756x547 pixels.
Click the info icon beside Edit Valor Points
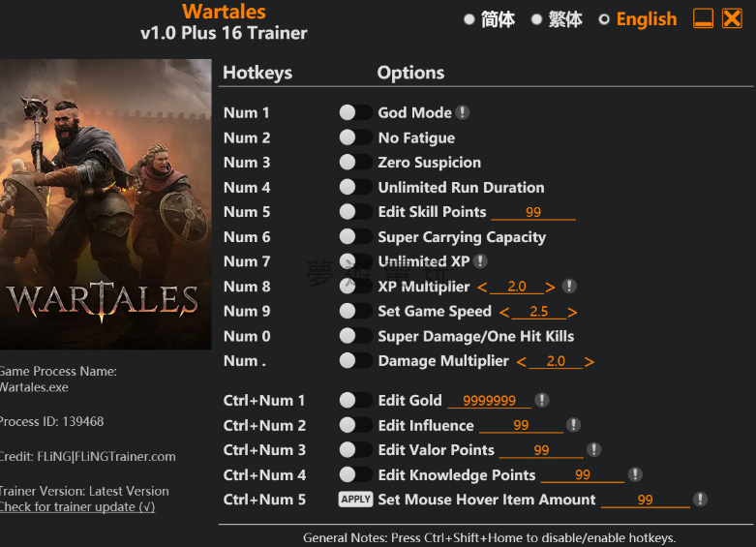[x=594, y=449]
